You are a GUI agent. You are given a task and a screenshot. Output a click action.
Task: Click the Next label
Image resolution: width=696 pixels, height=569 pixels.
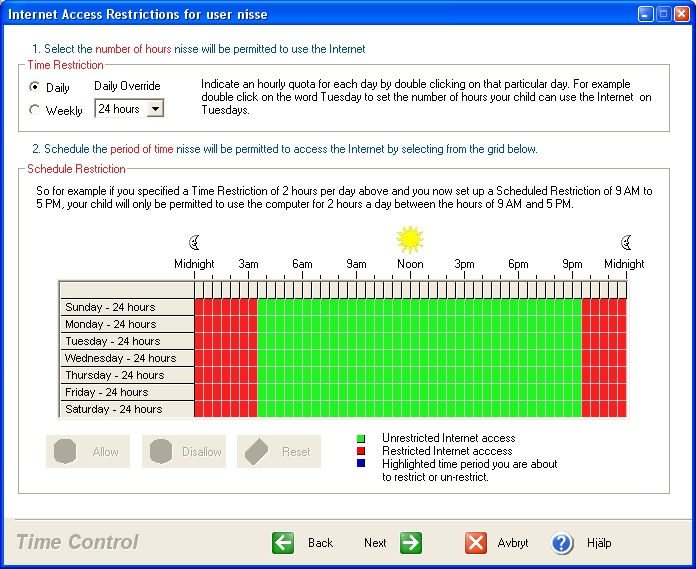coord(375,543)
